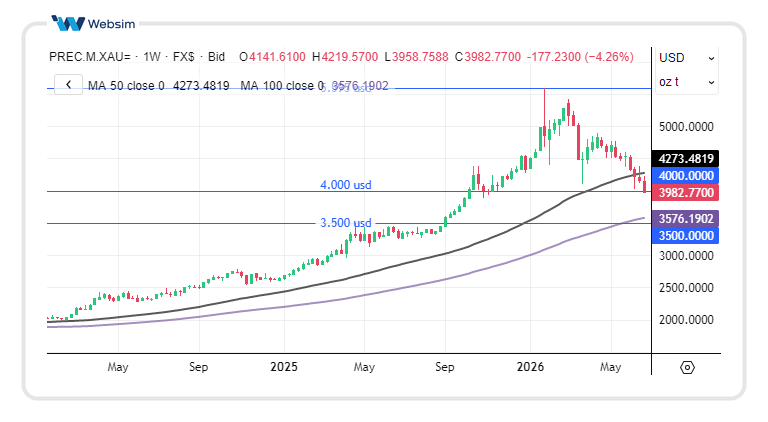Click the purple 3576.1902 price tag
Image resolution: width=768 pixels, height=422 pixels.
685,218
